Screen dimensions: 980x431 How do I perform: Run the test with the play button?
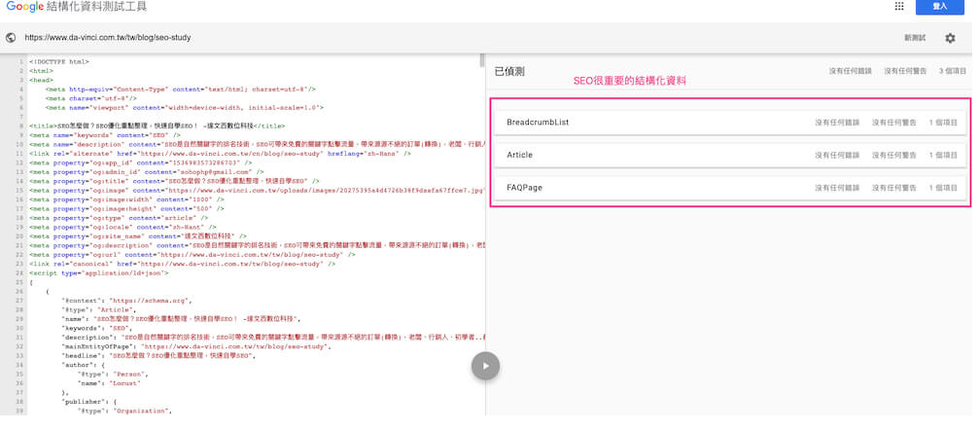click(485, 365)
